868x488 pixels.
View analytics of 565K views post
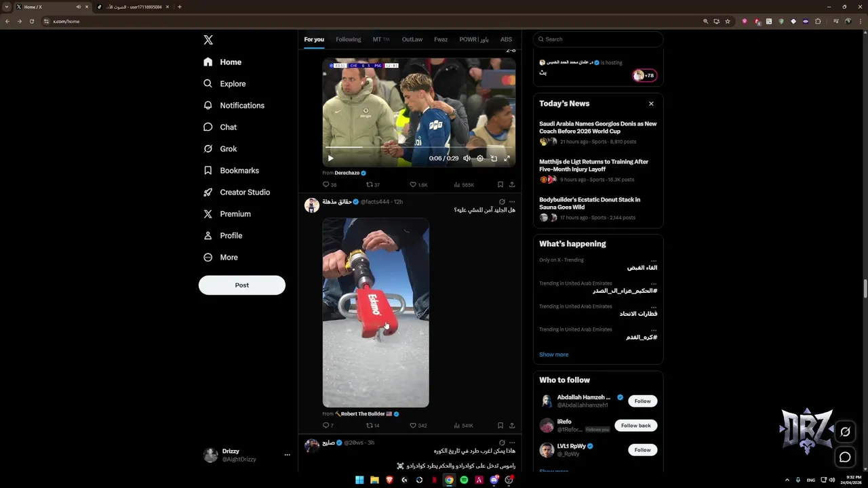coord(464,184)
